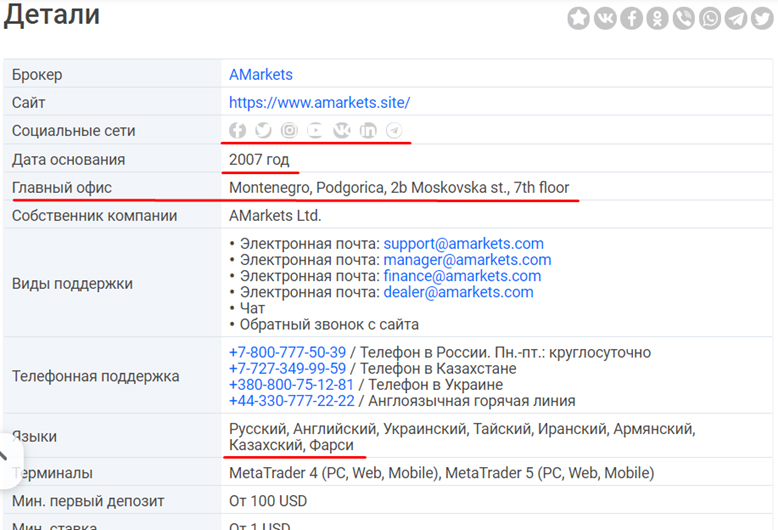Open broker's Facebook in Социальные сети row
The image size is (778, 530).
(x=237, y=131)
